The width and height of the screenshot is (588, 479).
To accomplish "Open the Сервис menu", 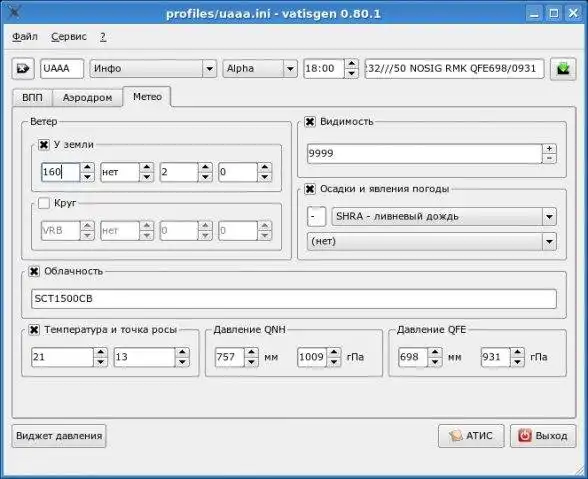I will pos(69,37).
